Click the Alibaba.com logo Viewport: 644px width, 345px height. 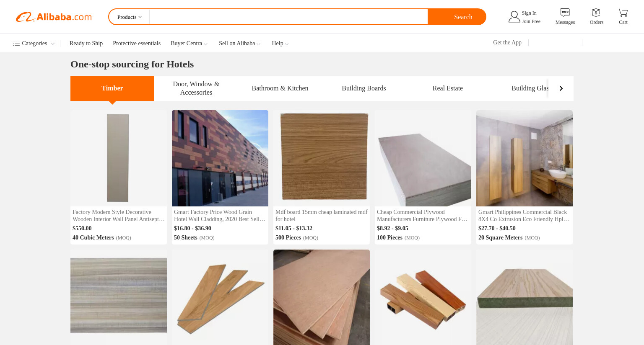click(x=54, y=17)
